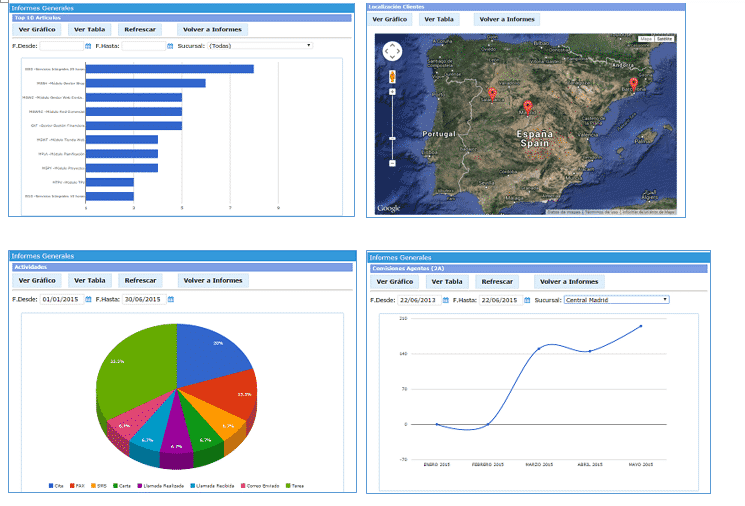
Task: Click the red FAX legend swatch
Action: pos(72,486)
